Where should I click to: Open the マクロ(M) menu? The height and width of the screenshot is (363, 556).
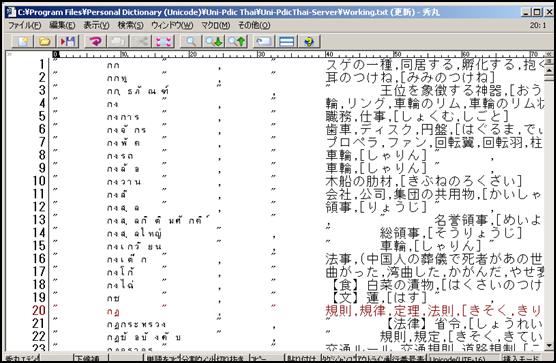(x=216, y=26)
